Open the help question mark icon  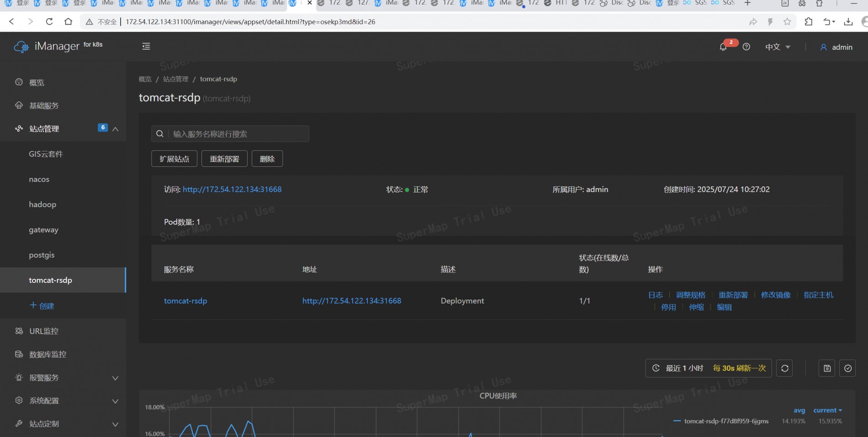coord(746,47)
